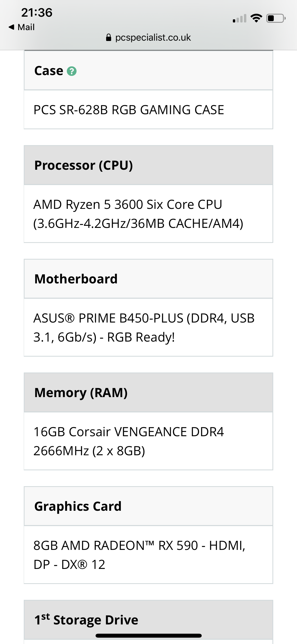297x644 pixels.
Task: Open the pcspecialist.co.uk address bar
Action: point(148,38)
